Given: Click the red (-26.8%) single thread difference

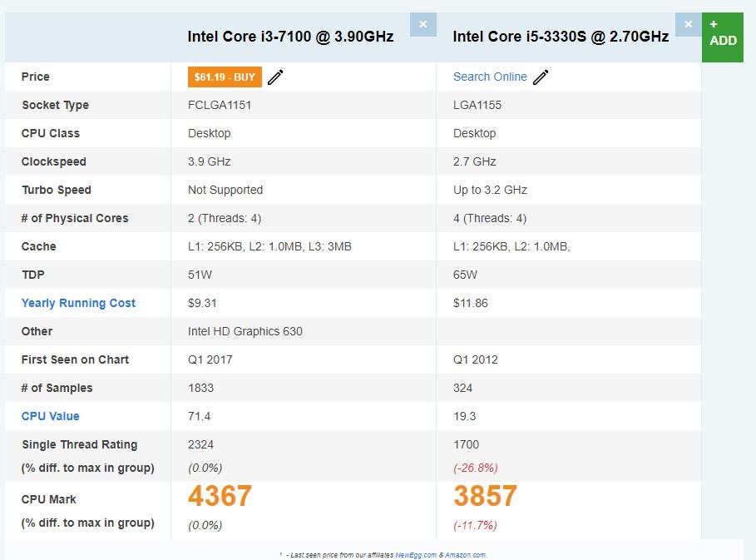Looking at the screenshot, I should pyautogui.click(x=476, y=468).
